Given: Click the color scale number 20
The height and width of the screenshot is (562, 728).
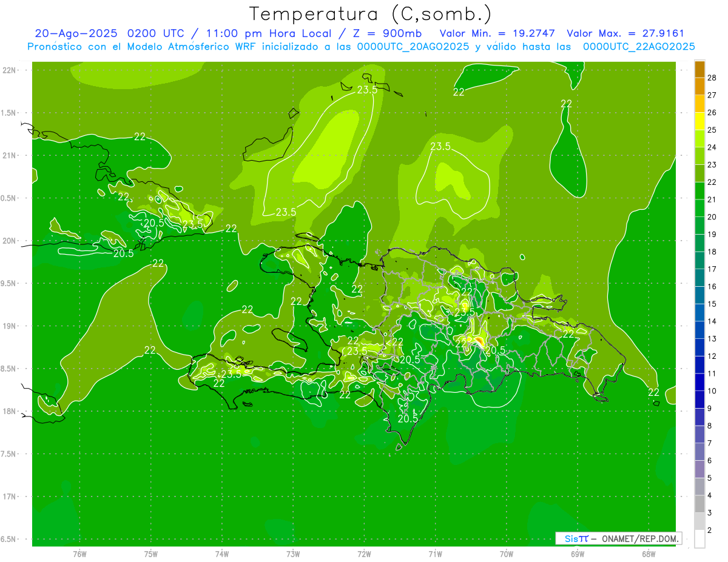Looking at the screenshot, I should pos(712,217).
